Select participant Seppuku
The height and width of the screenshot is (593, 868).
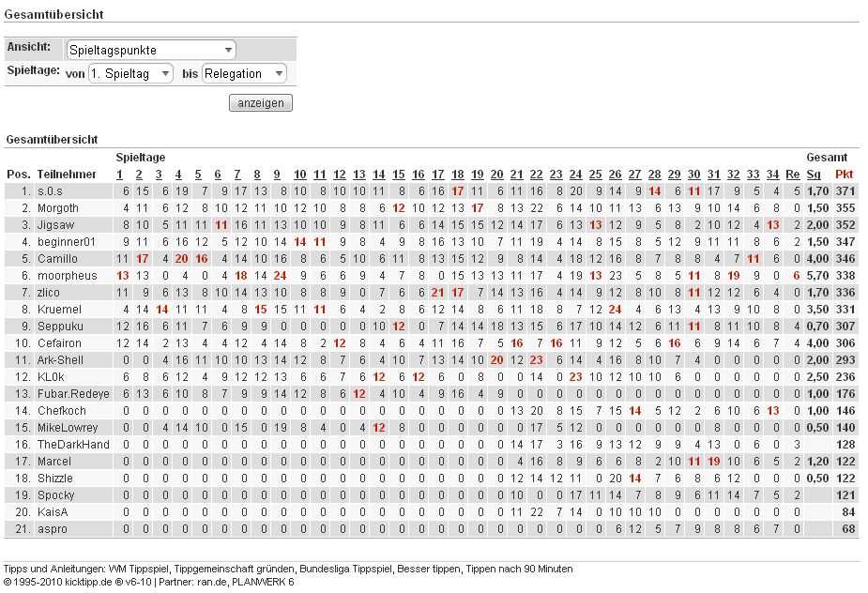pos(60,327)
